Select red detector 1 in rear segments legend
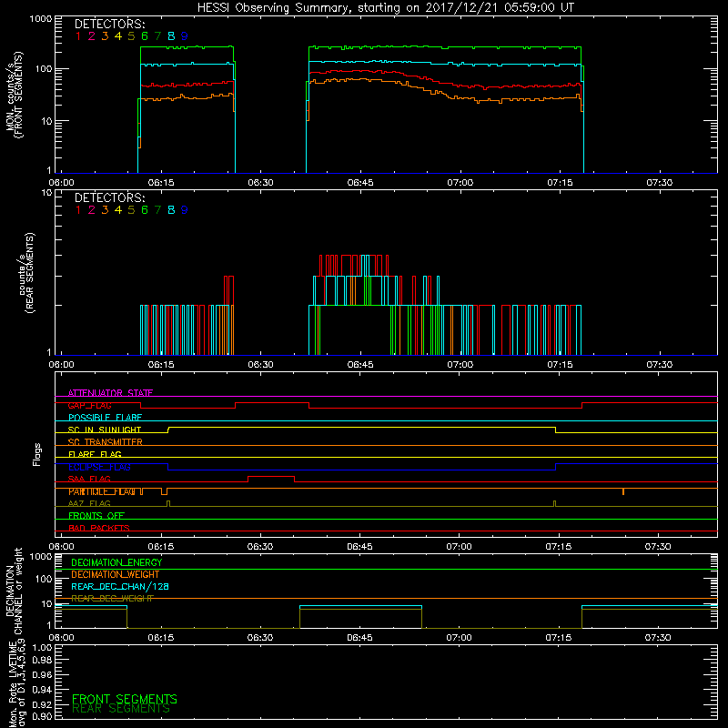The width and height of the screenshot is (728, 728). (78, 210)
